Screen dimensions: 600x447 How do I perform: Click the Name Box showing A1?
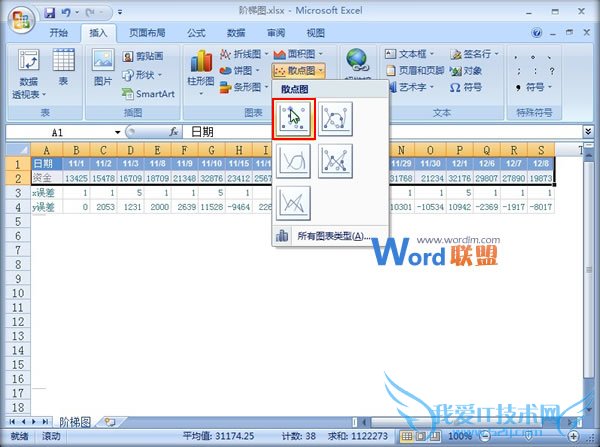[x=59, y=132]
